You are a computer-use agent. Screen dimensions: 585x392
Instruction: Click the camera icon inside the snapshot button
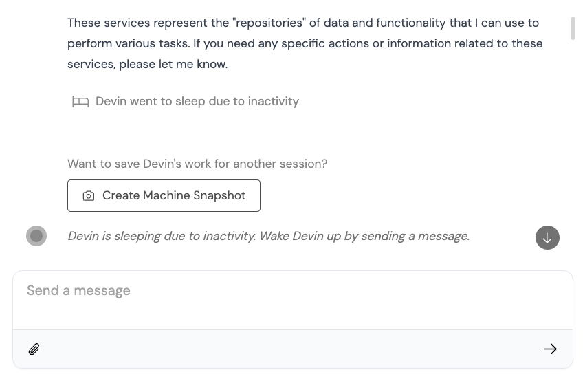89,195
